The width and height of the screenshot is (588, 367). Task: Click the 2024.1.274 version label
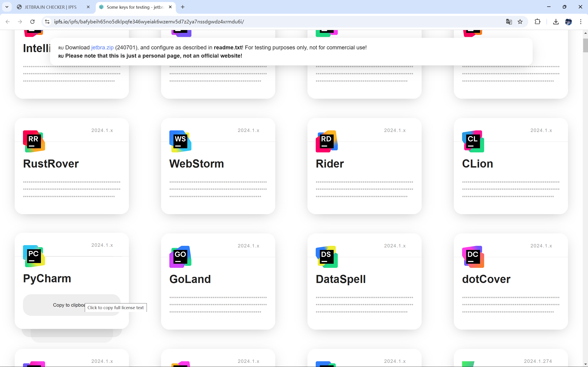(538, 361)
